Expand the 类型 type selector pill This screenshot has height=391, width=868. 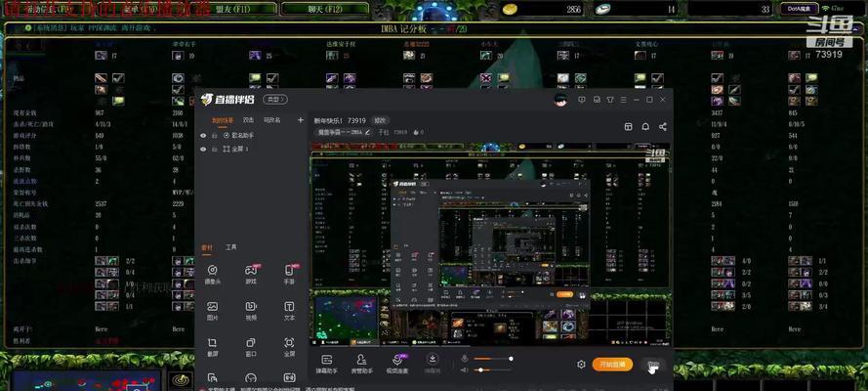(x=275, y=100)
